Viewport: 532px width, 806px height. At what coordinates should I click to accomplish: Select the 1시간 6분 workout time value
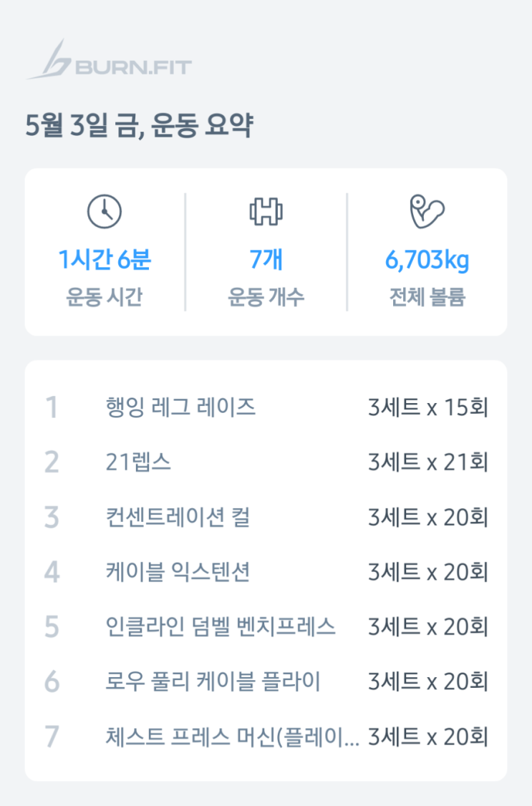click(x=105, y=260)
